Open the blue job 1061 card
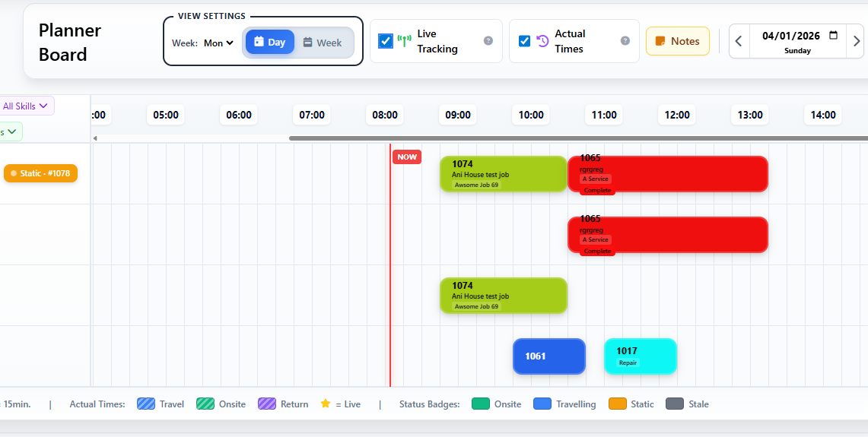The width and height of the screenshot is (868, 437). [x=549, y=356]
